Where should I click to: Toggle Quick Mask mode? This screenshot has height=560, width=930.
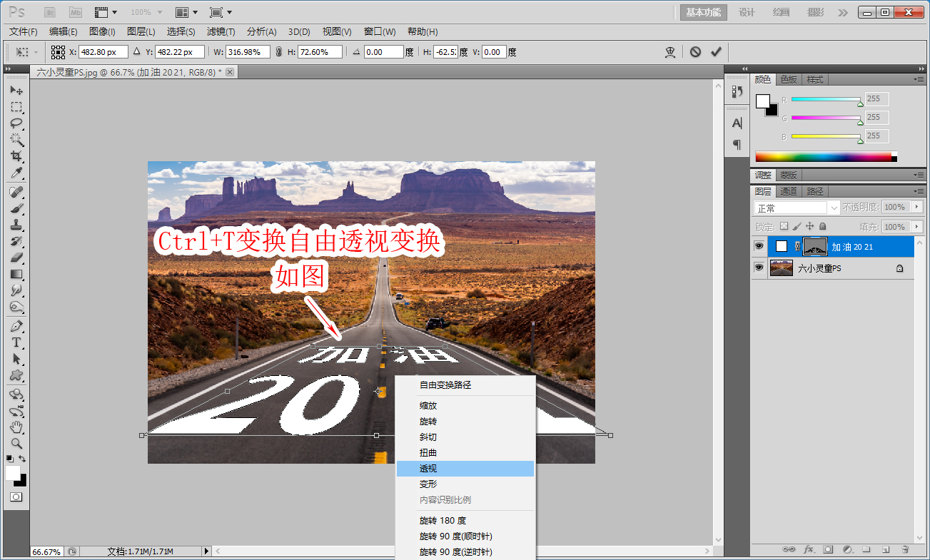tap(16, 497)
